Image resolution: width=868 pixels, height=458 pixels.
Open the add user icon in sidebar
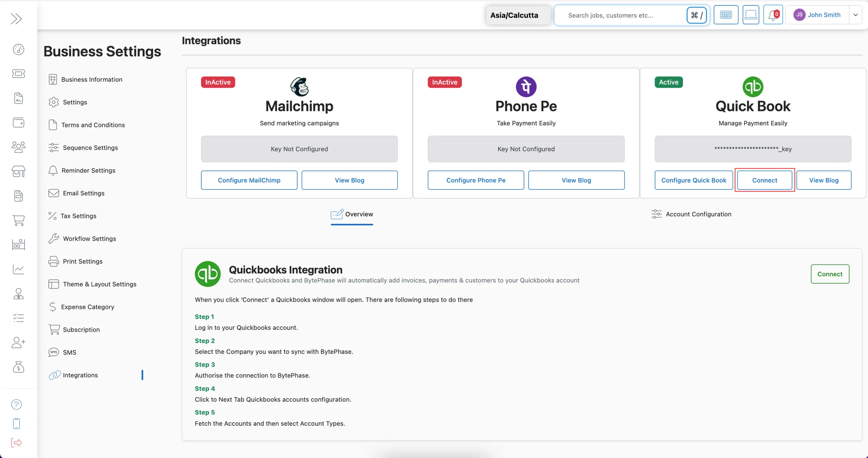pos(18,342)
